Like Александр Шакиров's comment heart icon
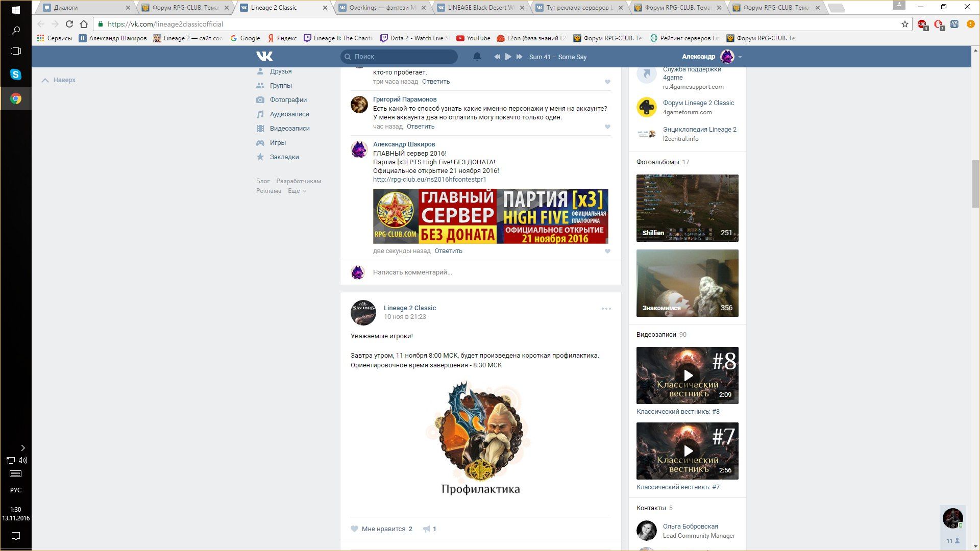The image size is (980, 551). click(x=607, y=252)
